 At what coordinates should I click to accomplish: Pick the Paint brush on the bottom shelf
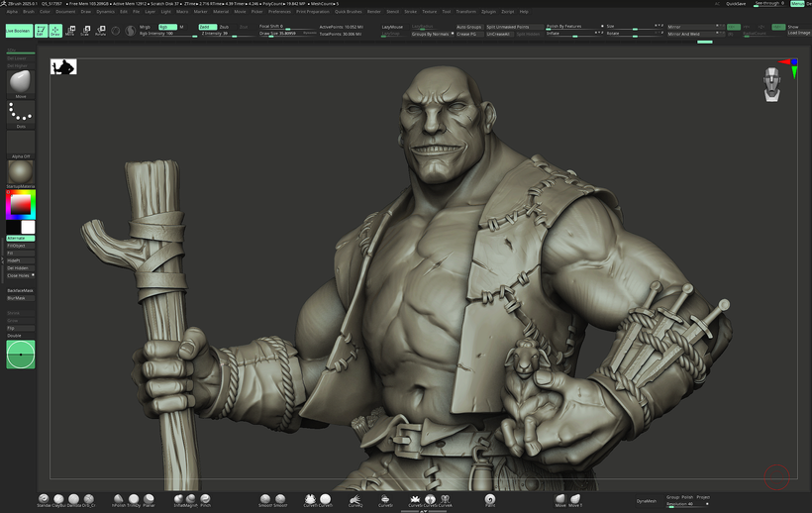[x=490, y=499]
